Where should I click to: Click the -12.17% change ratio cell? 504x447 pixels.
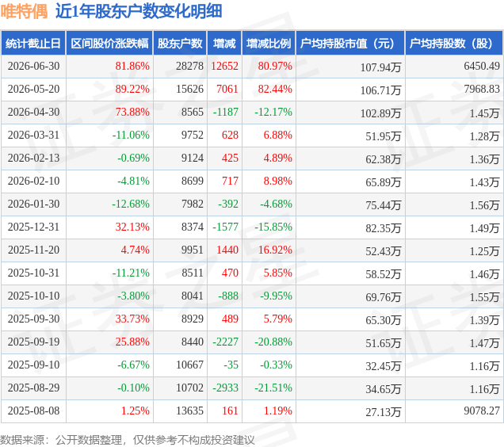pyautogui.click(x=273, y=113)
